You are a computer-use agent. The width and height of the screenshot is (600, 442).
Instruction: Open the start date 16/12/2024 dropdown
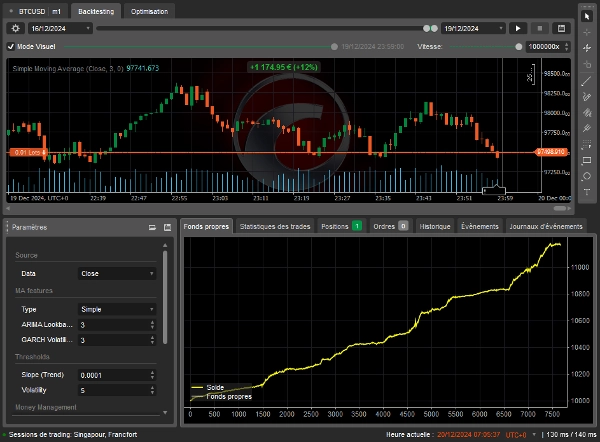[x=62, y=29]
